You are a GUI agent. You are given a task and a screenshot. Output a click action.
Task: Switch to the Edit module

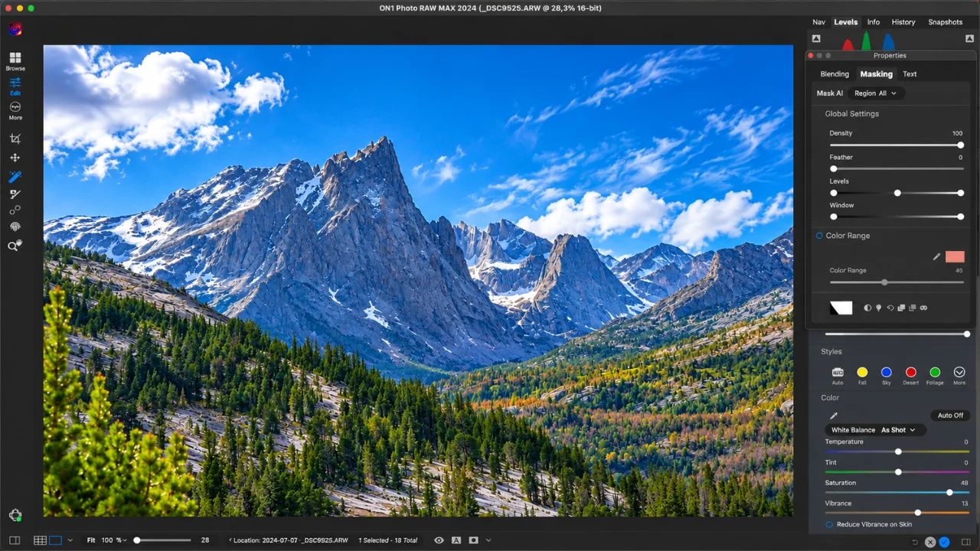[15, 86]
